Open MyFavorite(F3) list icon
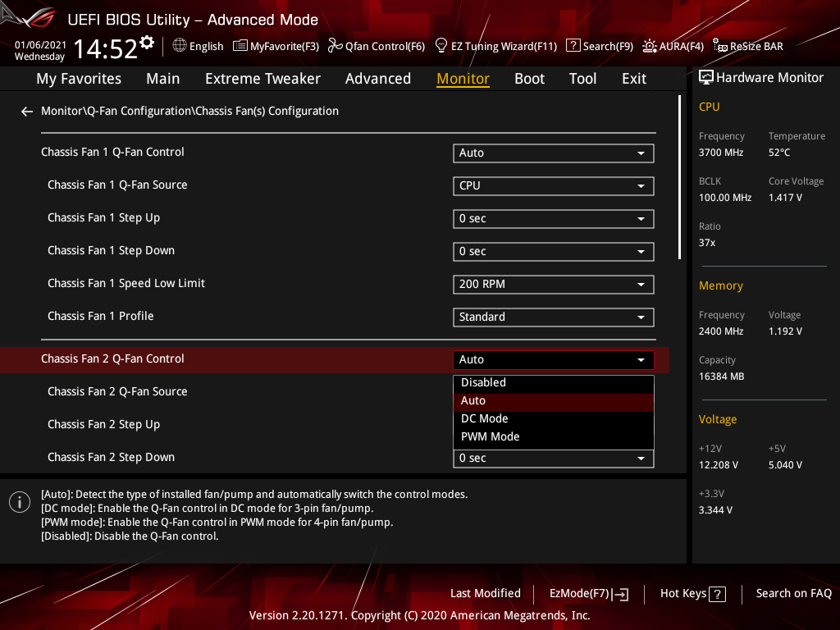Viewport: 840px width, 630px height. click(x=240, y=46)
